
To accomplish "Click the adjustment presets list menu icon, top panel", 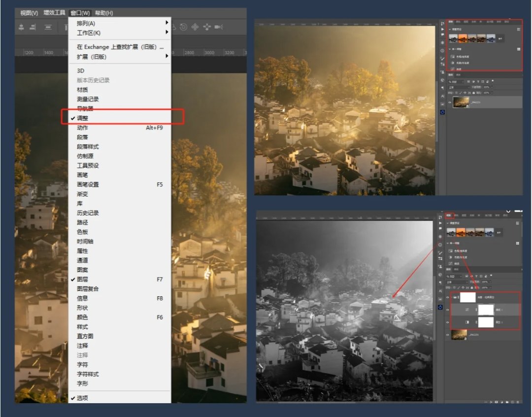I will click(519, 30).
